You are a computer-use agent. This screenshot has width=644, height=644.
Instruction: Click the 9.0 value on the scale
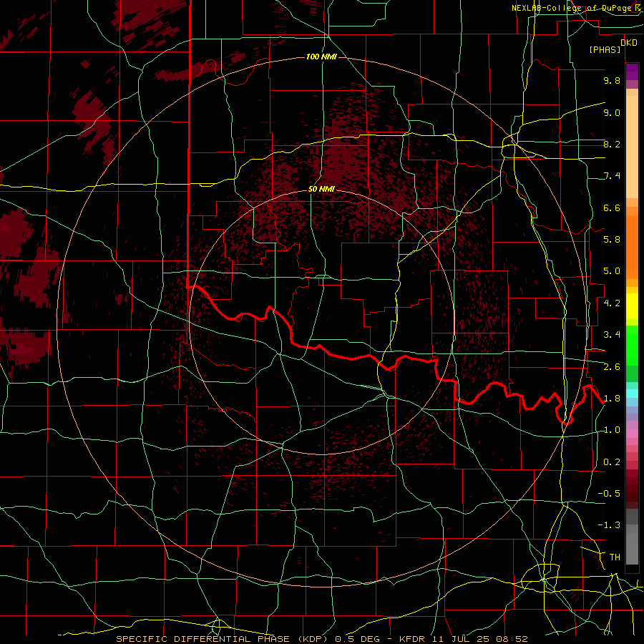(x=612, y=112)
